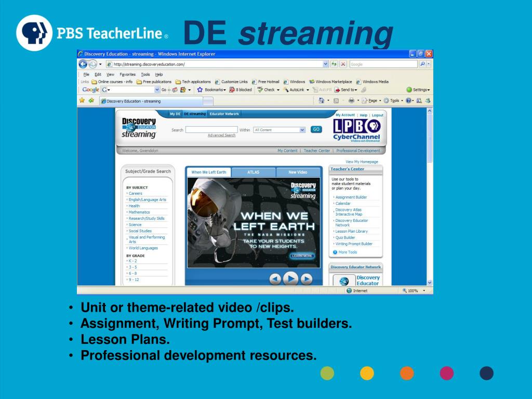Click the browser address bar URL

pyautogui.click(x=149, y=64)
